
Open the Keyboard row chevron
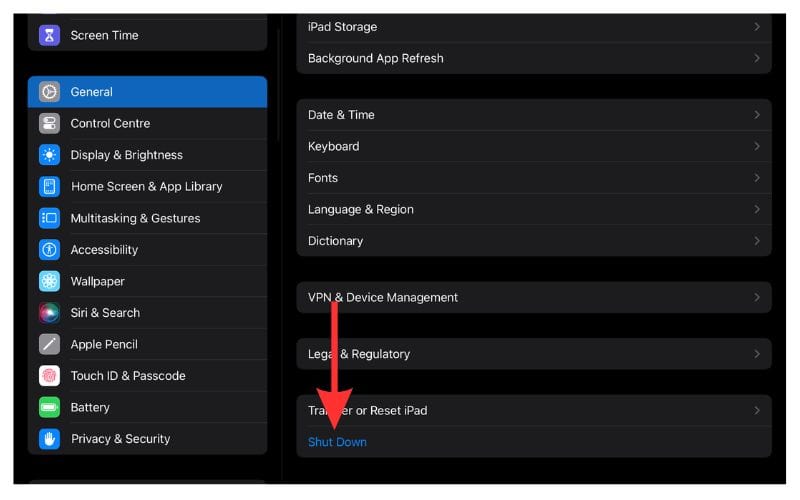(757, 146)
